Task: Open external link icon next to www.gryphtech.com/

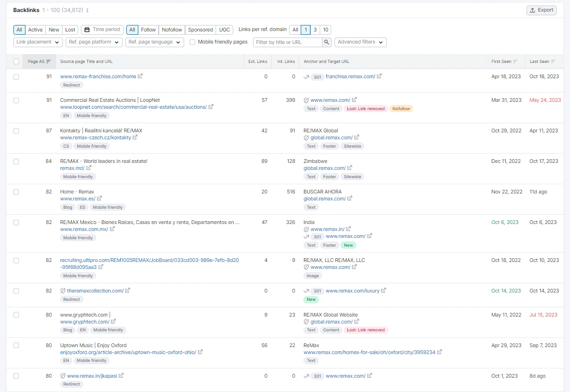Action: 113,322
